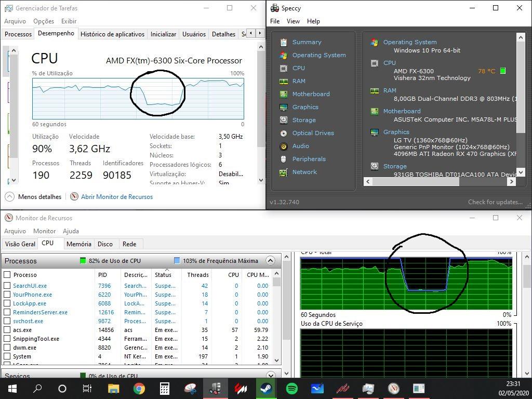This screenshot has width=532, height=399.
Task: Open Motherboard heading link in Speccy summary
Action: (402, 111)
